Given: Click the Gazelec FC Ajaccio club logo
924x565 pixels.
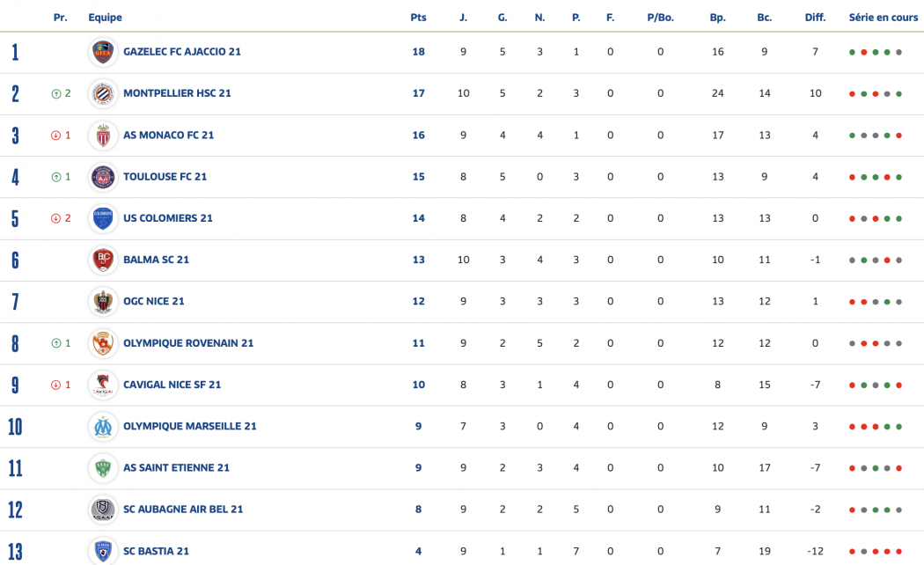Looking at the screenshot, I should [103, 52].
